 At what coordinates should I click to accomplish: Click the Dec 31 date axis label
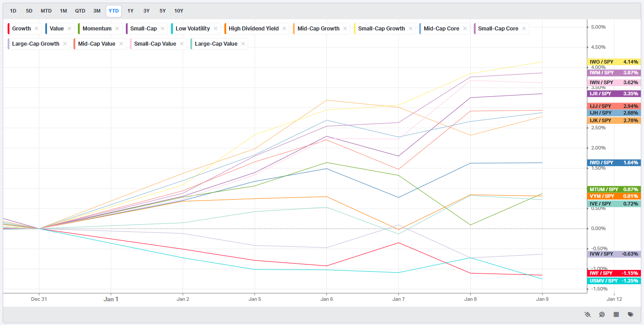pos(39,299)
